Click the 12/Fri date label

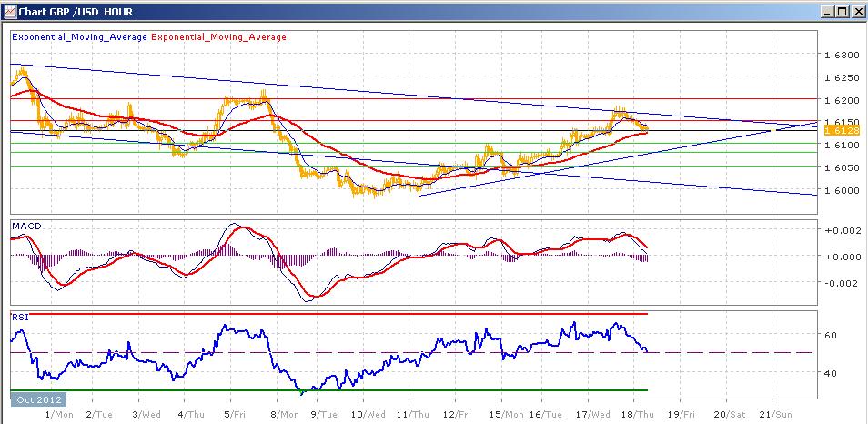point(457,413)
